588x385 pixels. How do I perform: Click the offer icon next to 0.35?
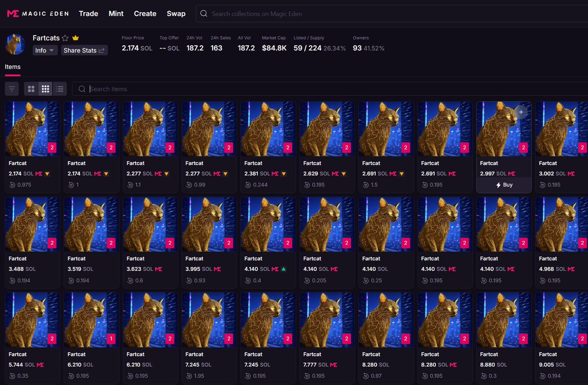(x=12, y=375)
